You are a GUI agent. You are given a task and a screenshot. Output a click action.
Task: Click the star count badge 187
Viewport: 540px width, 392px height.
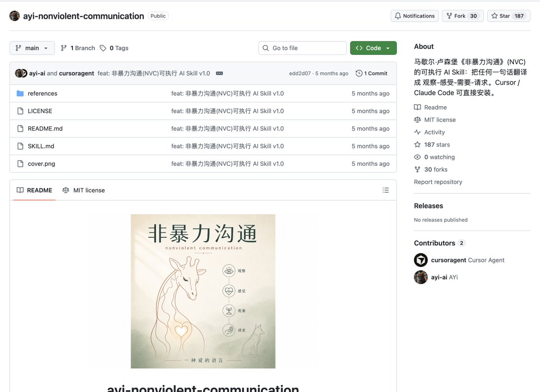pos(519,16)
